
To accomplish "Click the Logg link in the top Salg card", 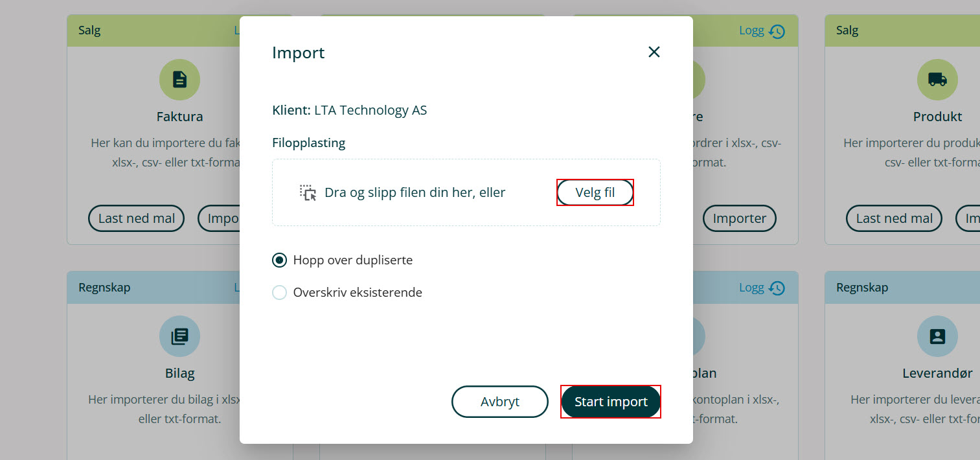I will (751, 30).
